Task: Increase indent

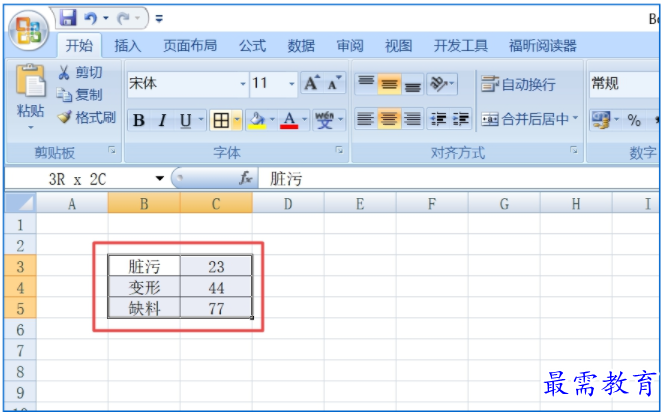Action: 461,119
